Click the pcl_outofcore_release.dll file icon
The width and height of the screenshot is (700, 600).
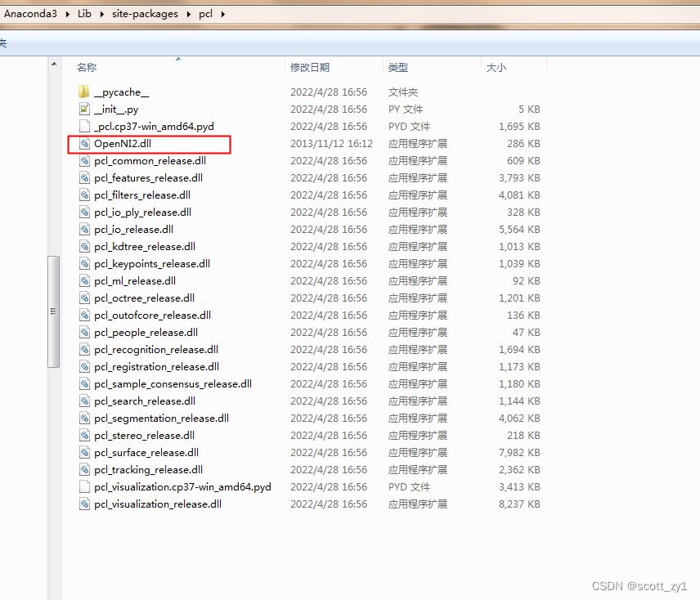click(x=84, y=316)
